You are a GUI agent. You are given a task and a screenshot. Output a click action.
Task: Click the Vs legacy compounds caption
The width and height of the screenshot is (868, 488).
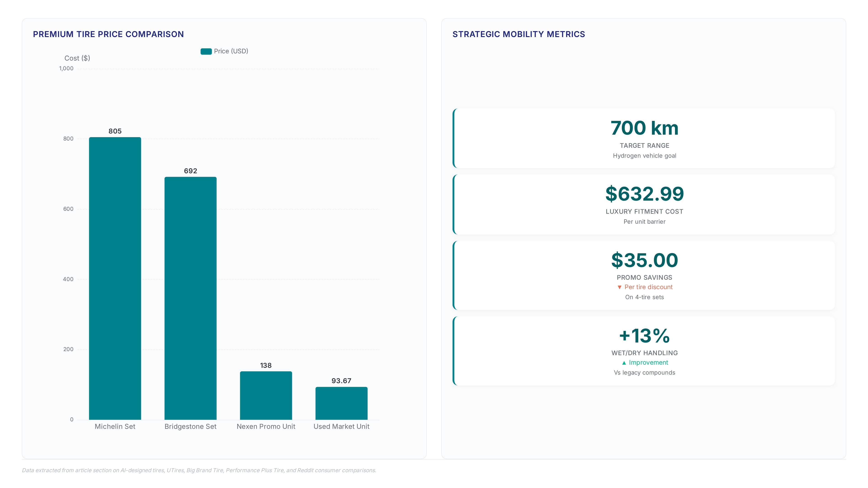[644, 373]
